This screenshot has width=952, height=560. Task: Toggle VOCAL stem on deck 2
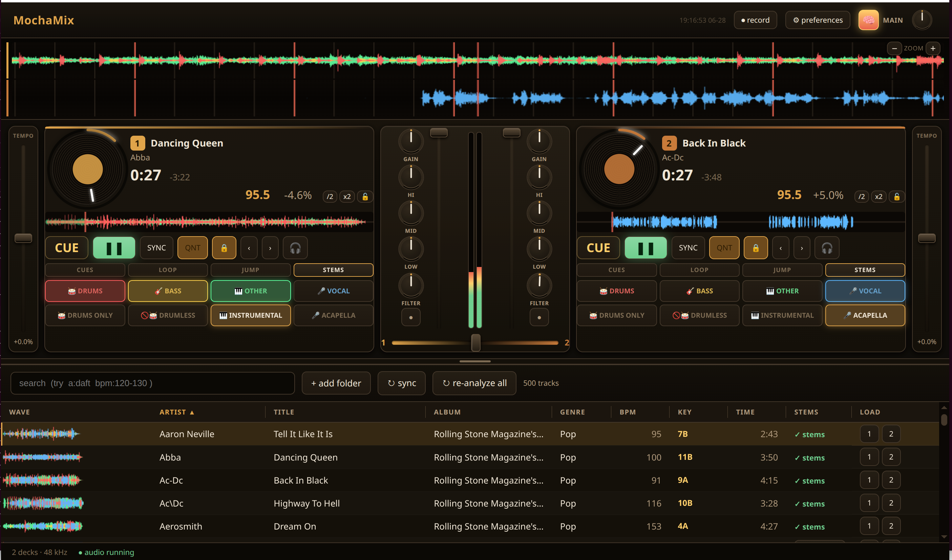click(x=865, y=291)
